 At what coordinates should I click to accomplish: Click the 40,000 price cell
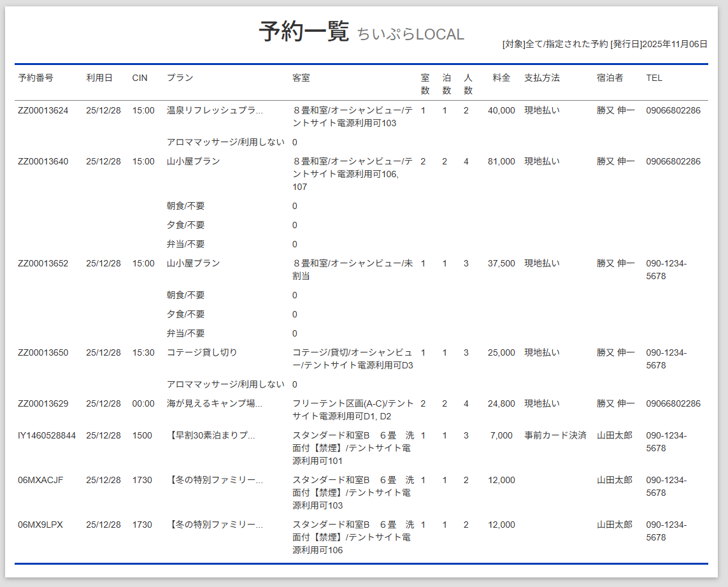click(x=501, y=111)
